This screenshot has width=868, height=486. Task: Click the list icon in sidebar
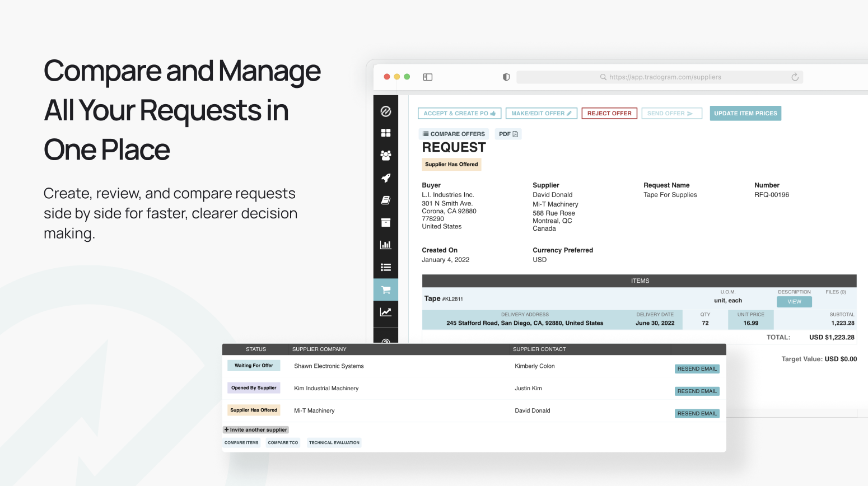coord(386,268)
